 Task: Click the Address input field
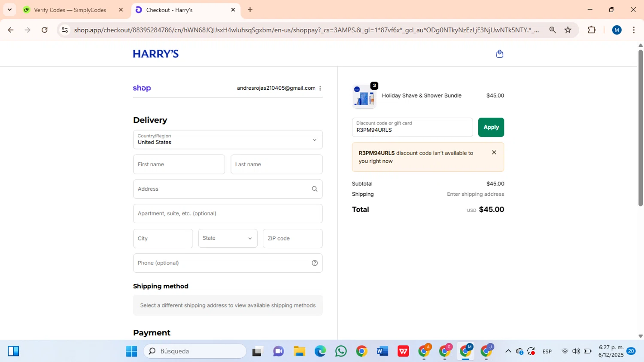[x=228, y=189]
